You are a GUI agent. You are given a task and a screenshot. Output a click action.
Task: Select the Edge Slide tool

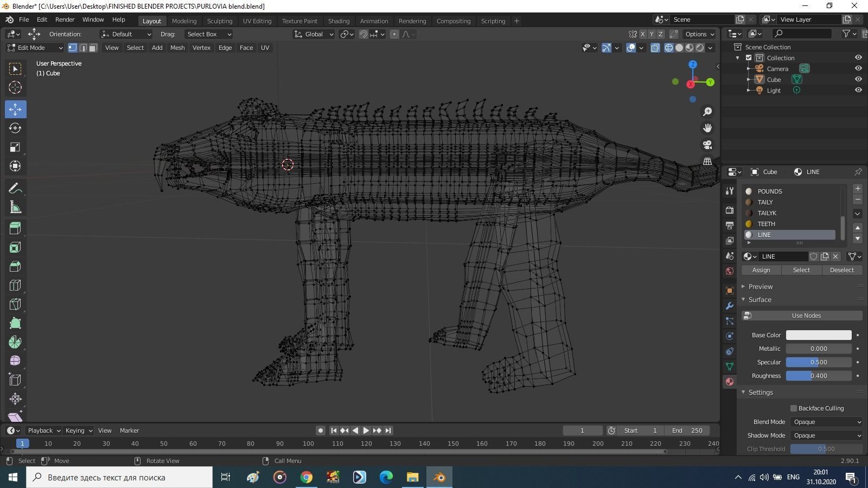tap(15, 380)
